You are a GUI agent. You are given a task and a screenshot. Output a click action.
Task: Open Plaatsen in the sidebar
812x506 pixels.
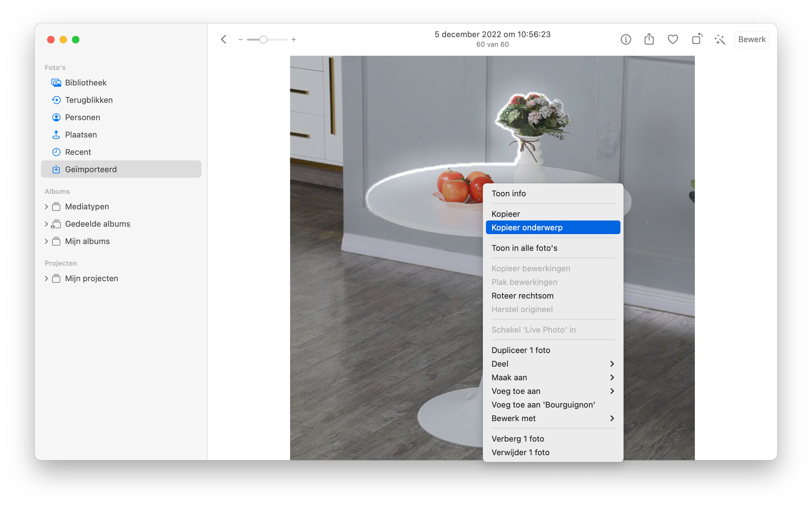[x=121, y=135]
